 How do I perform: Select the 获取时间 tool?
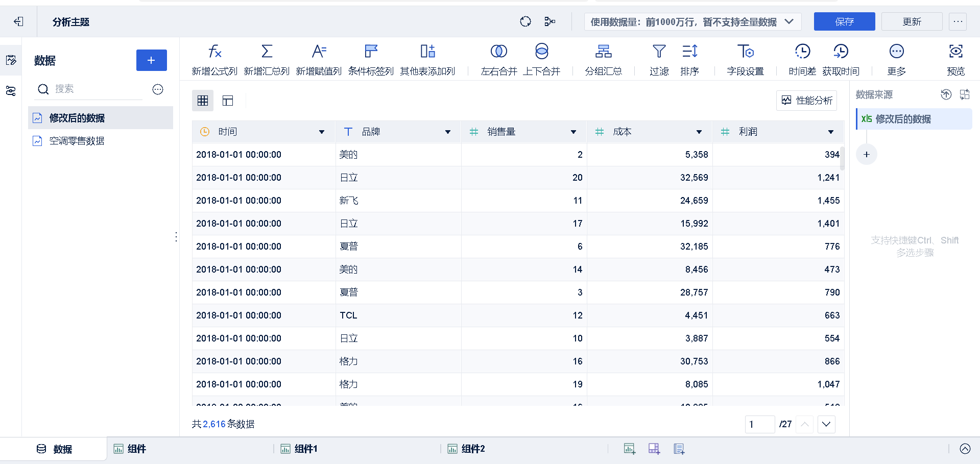pos(841,60)
